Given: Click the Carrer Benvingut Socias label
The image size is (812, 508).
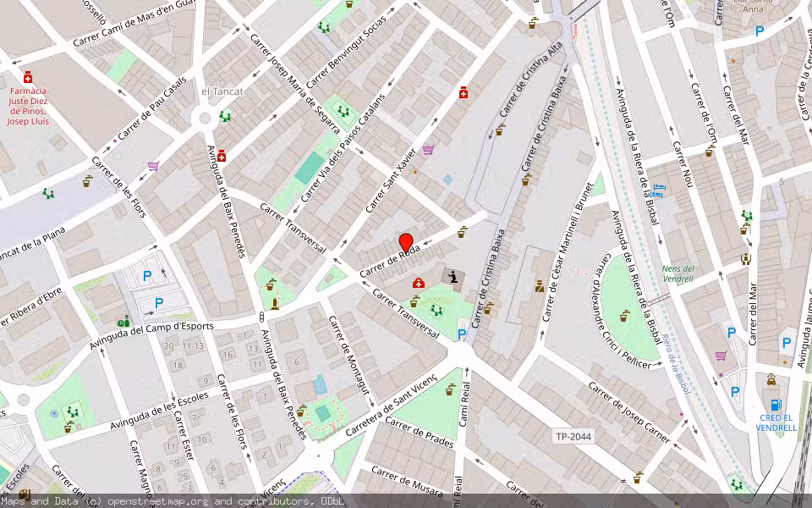Looking at the screenshot, I should [346, 52].
